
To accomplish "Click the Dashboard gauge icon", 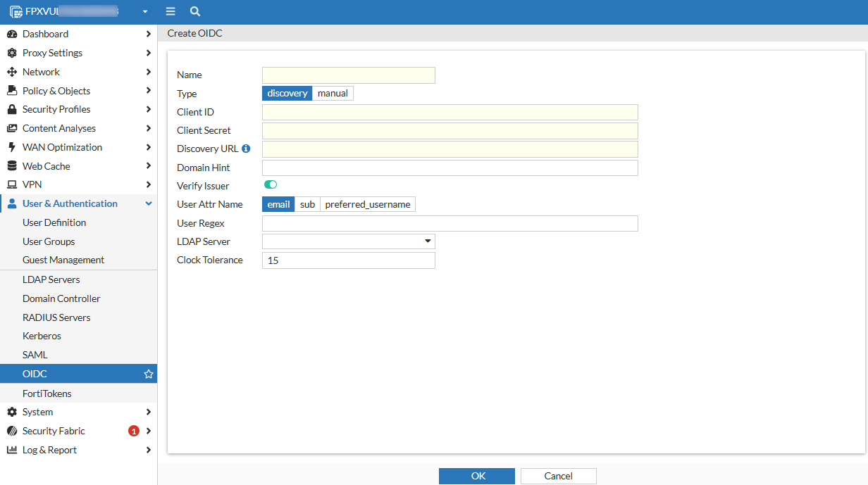I will pos(12,34).
